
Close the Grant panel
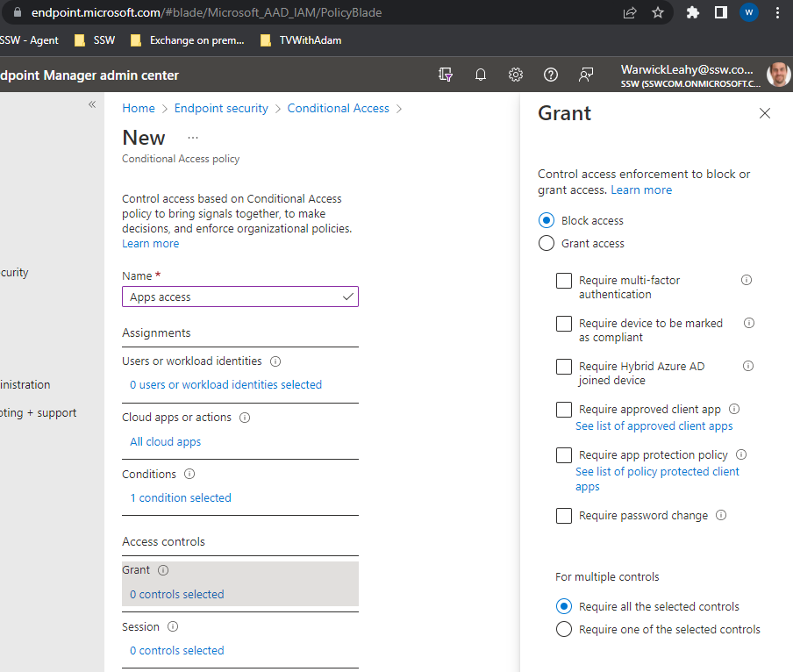click(765, 113)
